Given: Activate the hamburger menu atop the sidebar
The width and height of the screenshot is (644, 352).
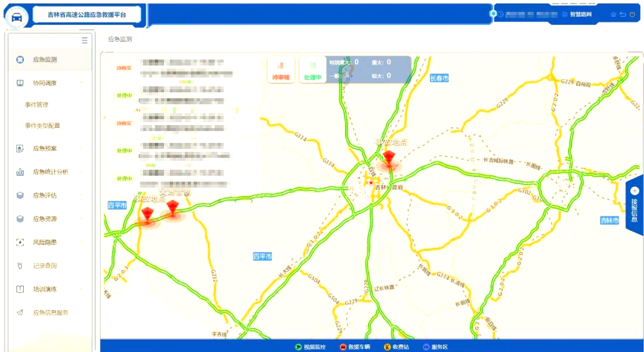Looking at the screenshot, I should [84, 41].
